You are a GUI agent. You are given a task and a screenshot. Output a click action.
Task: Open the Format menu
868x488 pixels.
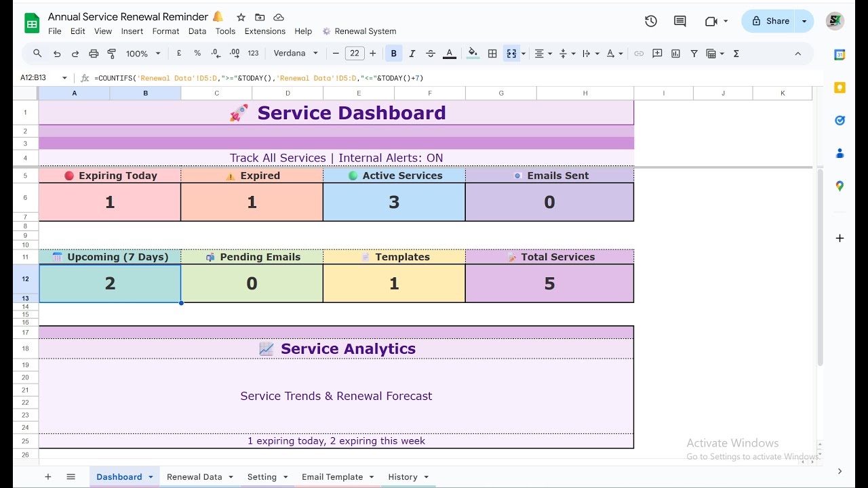click(165, 31)
